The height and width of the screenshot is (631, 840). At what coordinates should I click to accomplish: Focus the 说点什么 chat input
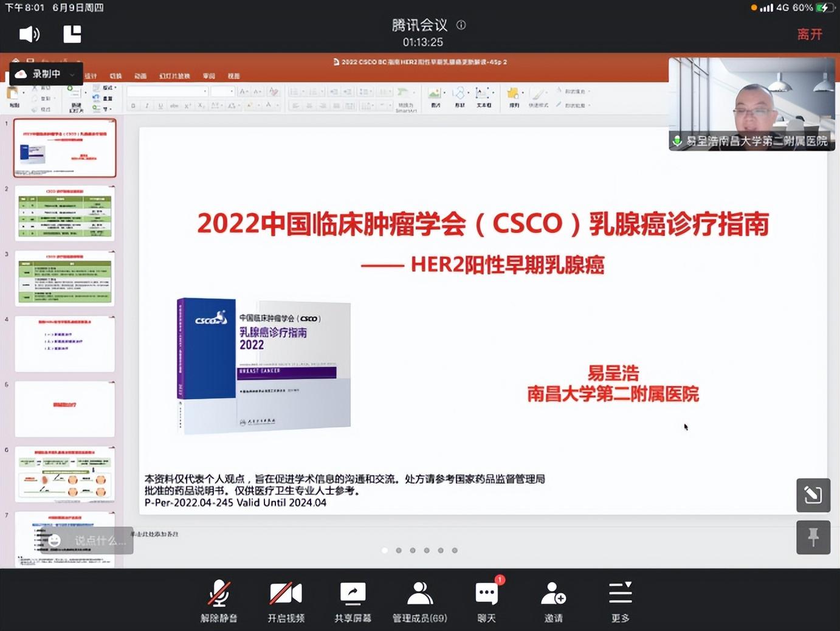click(100, 540)
